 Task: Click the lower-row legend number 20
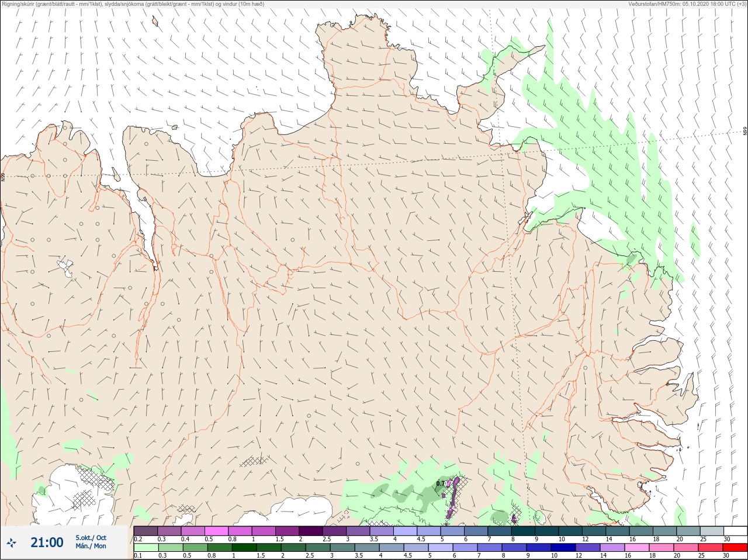point(677,555)
